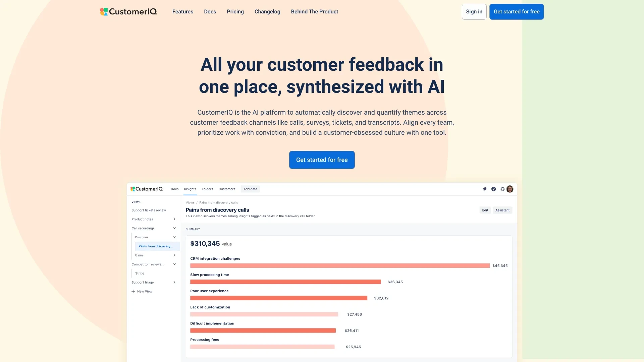Click the Add data icon
Viewport: 644px width, 362px height.
pos(250,189)
